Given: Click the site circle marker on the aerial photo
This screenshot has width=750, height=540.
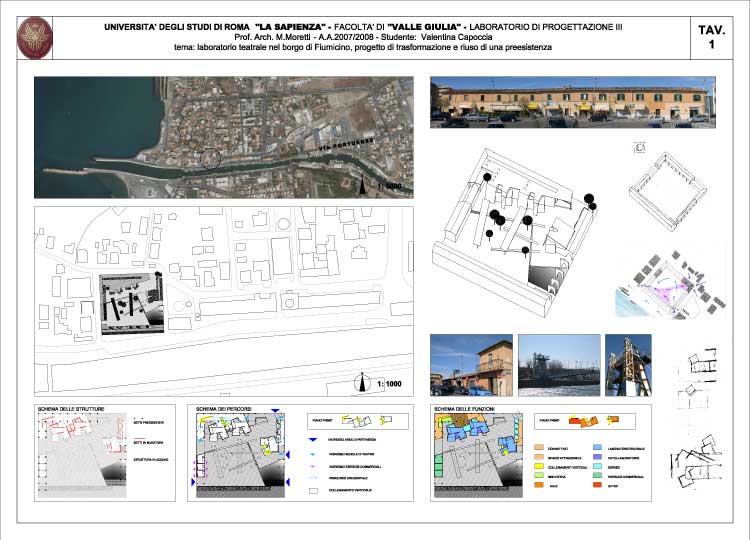Looking at the screenshot, I should [210, 158].
